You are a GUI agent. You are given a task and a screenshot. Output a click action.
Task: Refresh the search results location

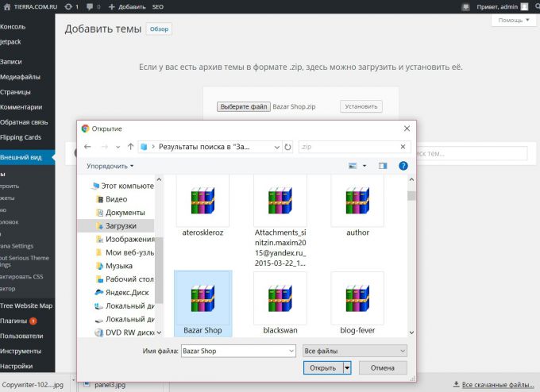pyautogui.click(x=288, y=147)
